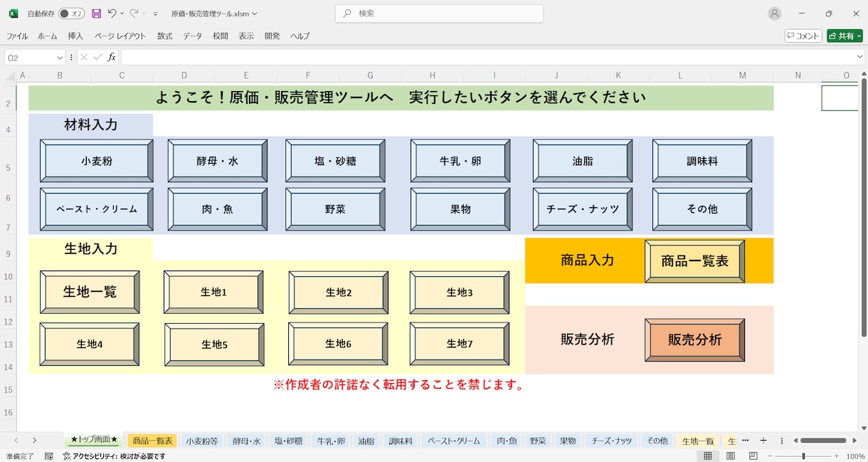The width and height of the screenshot is (868, 462).
Task: Open the 校閲 ribbon tab
Action: tap(221, 36)
